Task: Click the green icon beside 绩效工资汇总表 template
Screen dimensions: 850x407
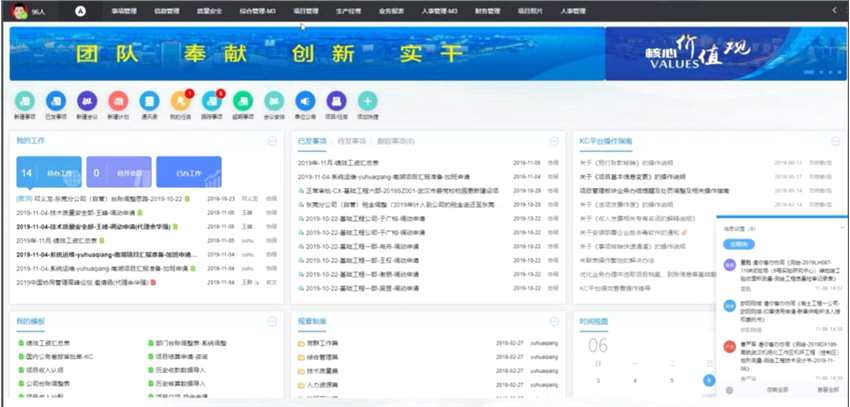Action: coord(21,343)
